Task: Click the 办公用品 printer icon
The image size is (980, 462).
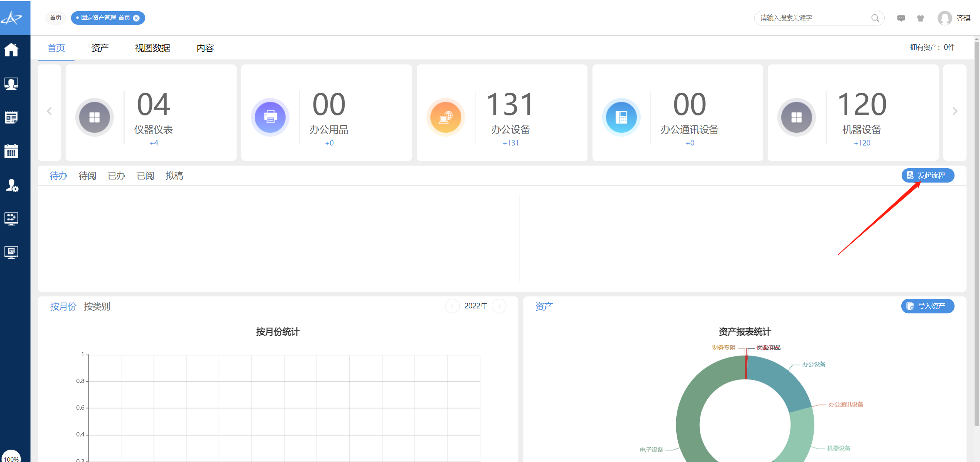Action: tap(270, 117)
